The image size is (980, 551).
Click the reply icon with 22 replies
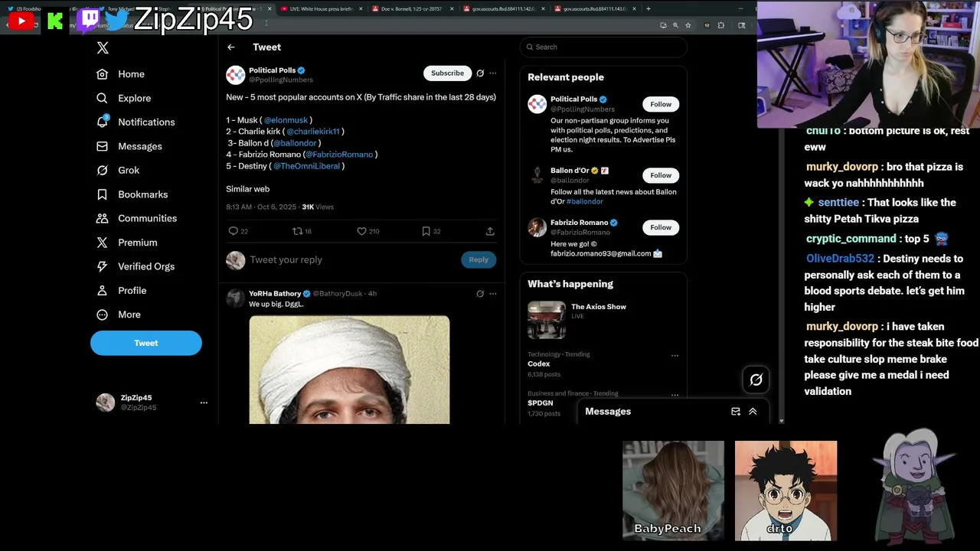pos(234,231)
